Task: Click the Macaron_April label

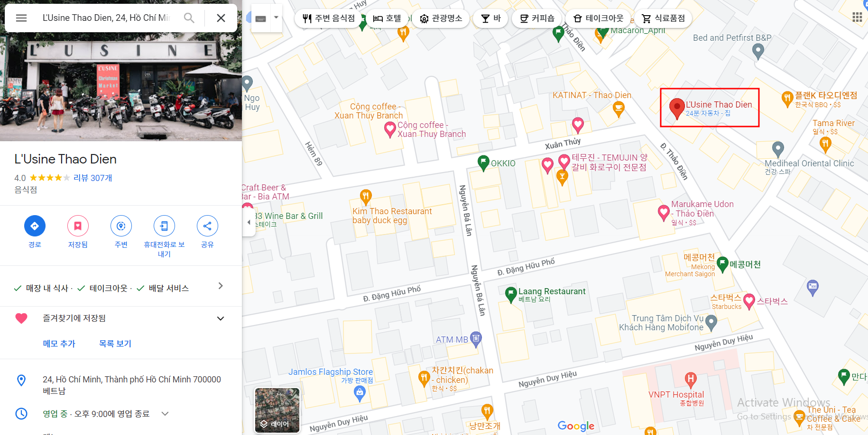Action: pos(637,30)
